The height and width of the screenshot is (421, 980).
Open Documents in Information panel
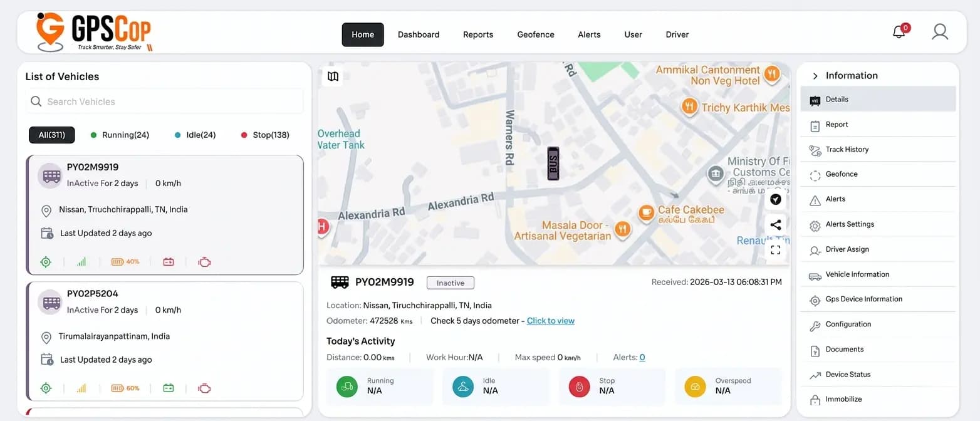pos(878,350)
